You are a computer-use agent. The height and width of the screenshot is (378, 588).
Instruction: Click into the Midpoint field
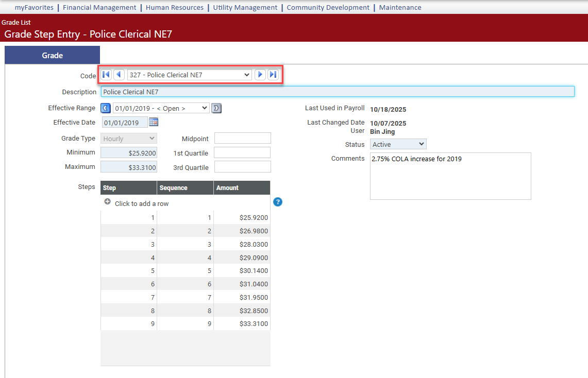[x=242, y=138]
